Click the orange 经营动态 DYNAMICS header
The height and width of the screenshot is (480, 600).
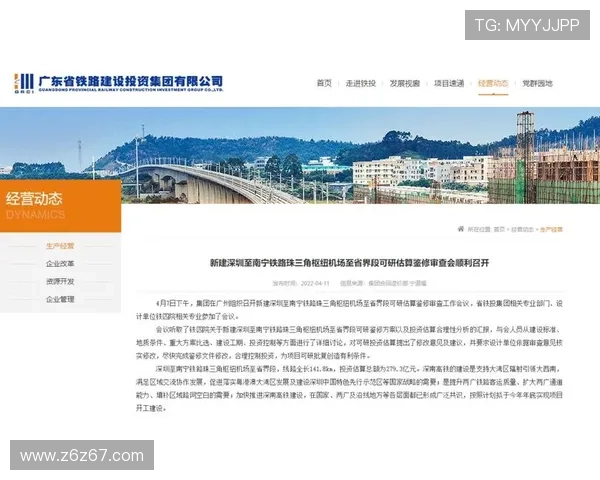(60, 206)
